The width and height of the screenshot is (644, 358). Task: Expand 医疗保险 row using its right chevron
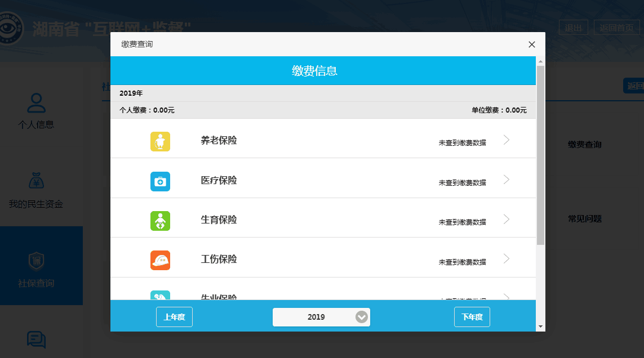506,180
